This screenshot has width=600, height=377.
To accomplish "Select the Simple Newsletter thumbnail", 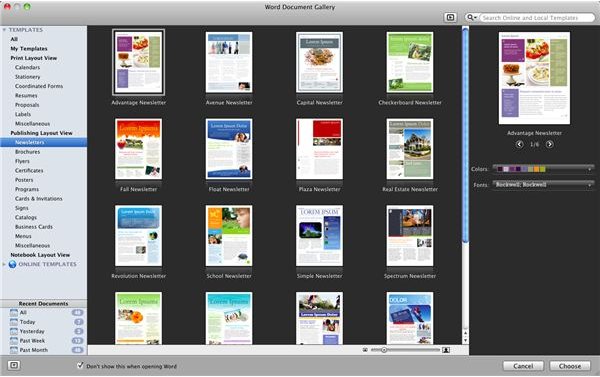I will (x=319, y=236).
